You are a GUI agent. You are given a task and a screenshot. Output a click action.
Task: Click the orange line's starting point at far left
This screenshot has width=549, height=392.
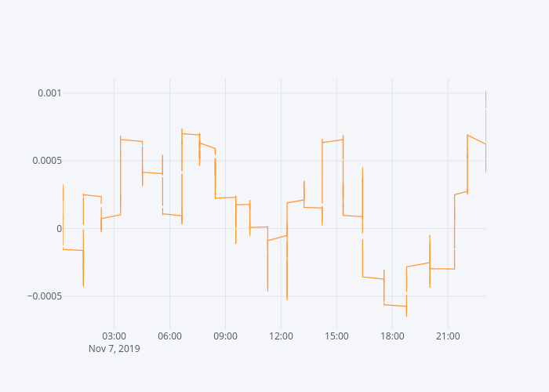[x=63, y=185]
